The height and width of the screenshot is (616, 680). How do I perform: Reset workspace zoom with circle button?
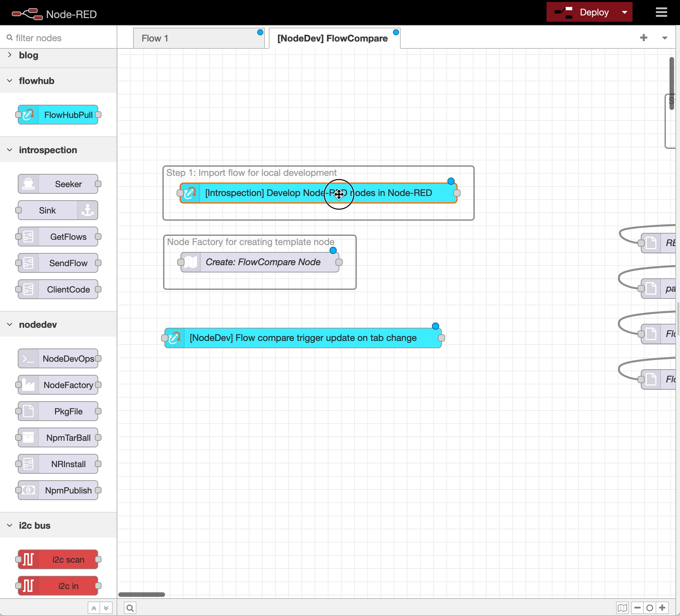click(650, 608)
